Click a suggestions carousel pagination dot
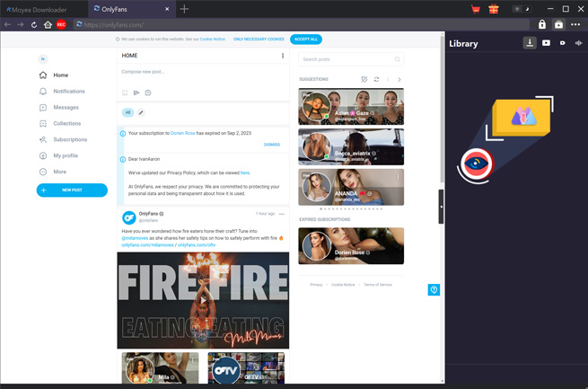Image resolution: width=588 pixels, height=389 pixels. (351, 209)
